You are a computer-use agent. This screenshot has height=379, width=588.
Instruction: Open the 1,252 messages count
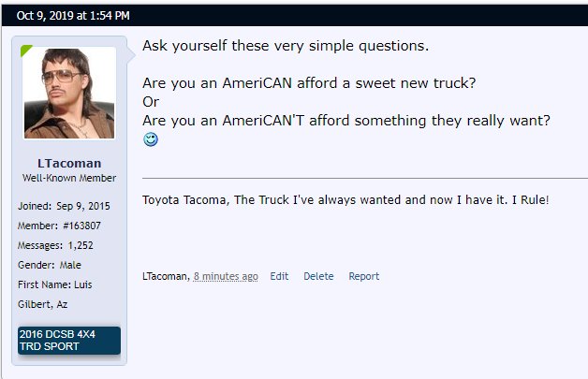click(81, 245)
